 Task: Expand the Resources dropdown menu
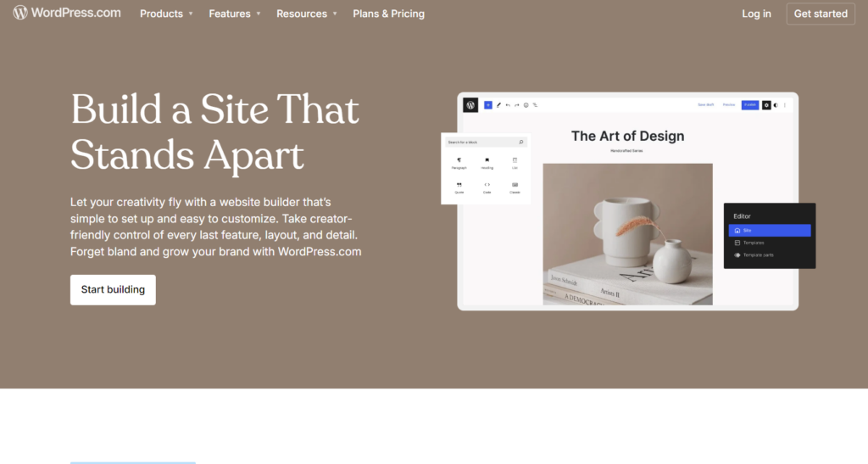click(307, 14)
